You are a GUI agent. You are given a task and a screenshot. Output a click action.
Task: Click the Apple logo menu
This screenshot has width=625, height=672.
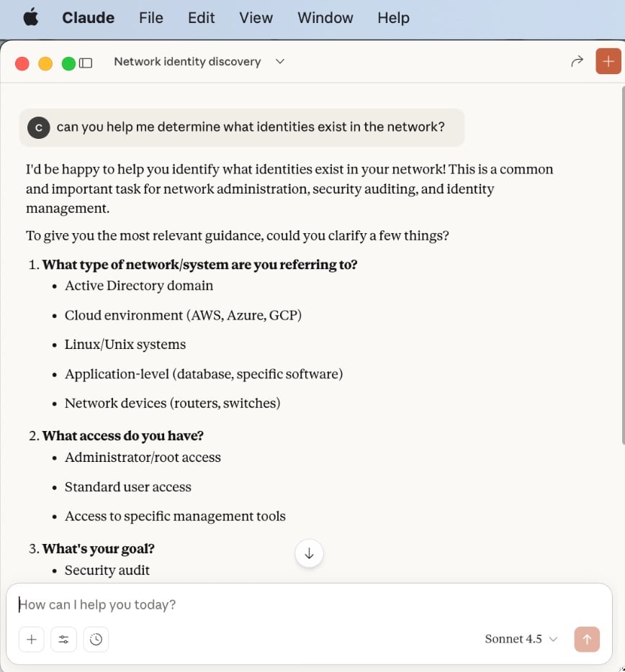tap(31, 18)
